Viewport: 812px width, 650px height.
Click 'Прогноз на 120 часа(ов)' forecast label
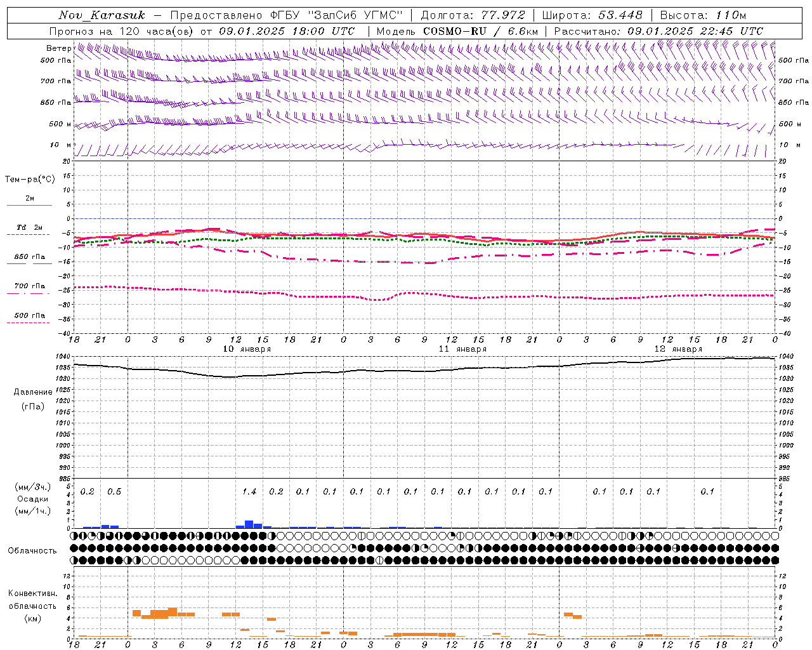coord(122,31)
